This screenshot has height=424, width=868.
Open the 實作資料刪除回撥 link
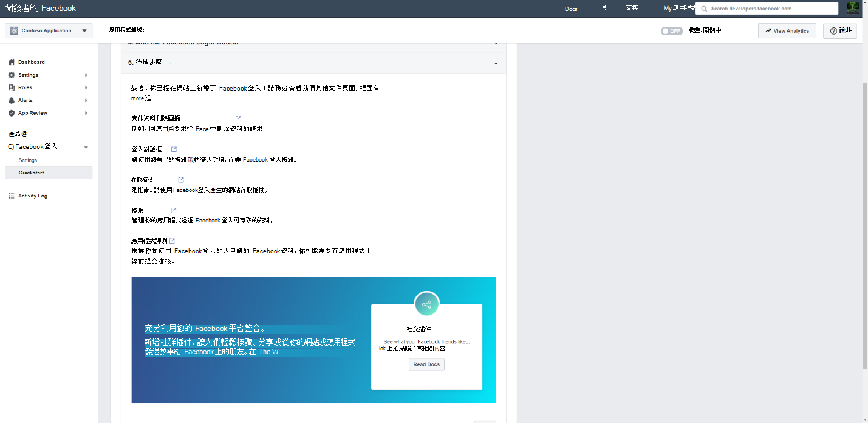click(155, 118)
